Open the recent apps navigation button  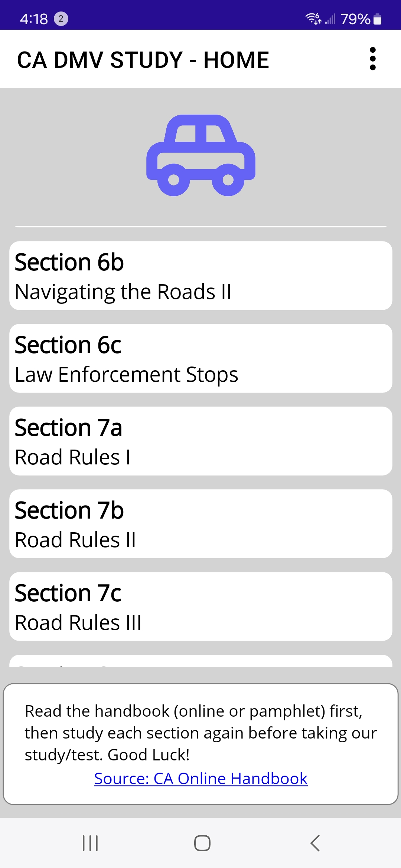[90, 843]
